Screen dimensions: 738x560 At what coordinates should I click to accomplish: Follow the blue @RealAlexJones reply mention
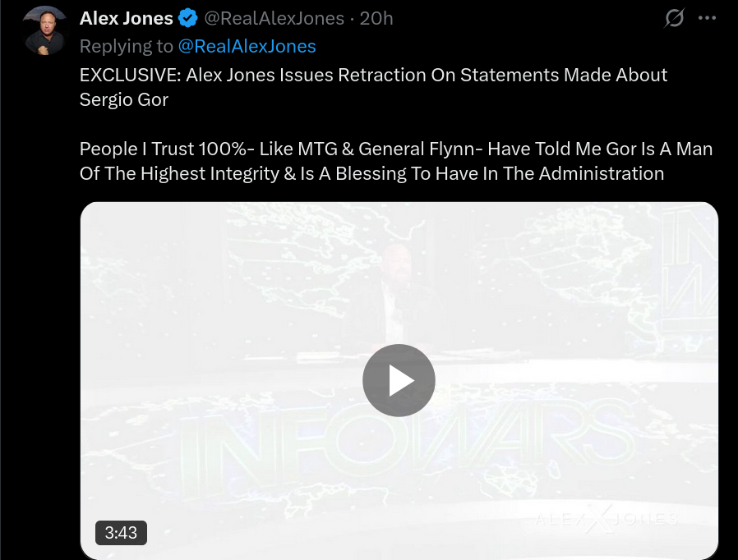coord(247,46)
